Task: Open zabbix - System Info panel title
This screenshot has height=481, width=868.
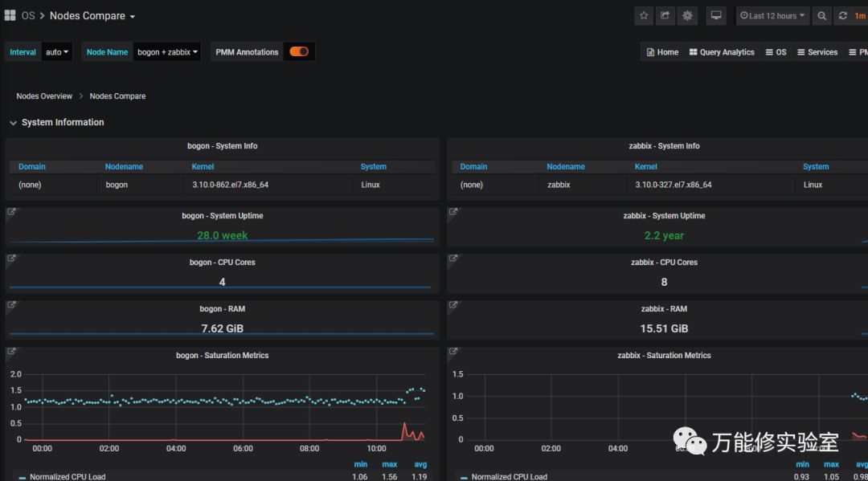Action: coord(664,146)
